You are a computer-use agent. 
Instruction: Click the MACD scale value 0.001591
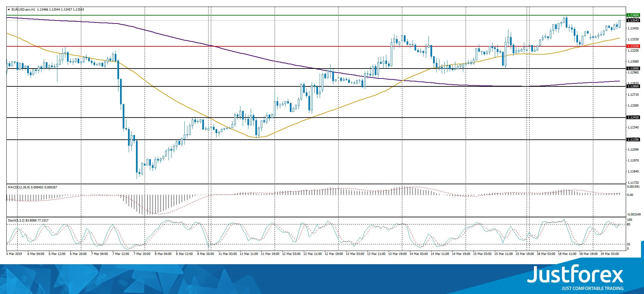pyautogui.click(x=633, y=187)
